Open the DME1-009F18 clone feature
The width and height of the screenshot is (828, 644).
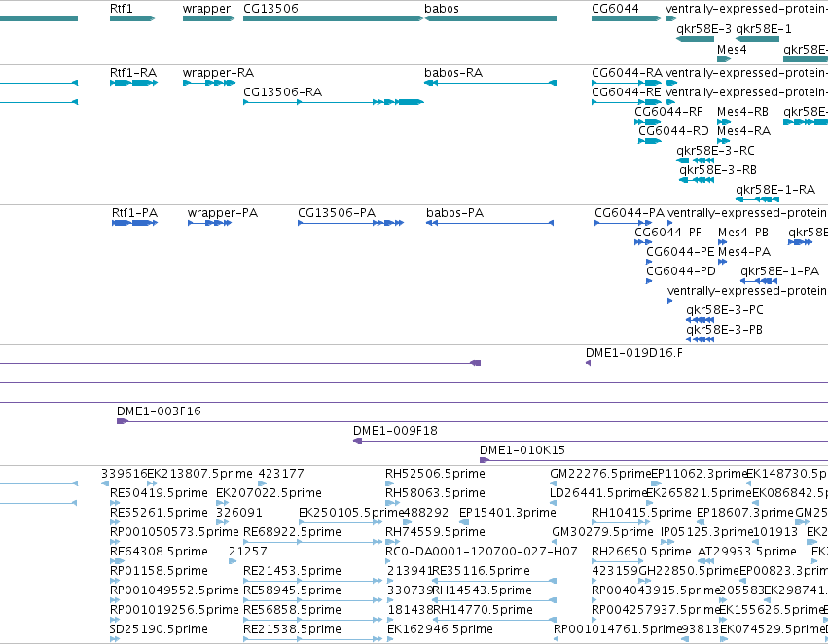point(591,441)
